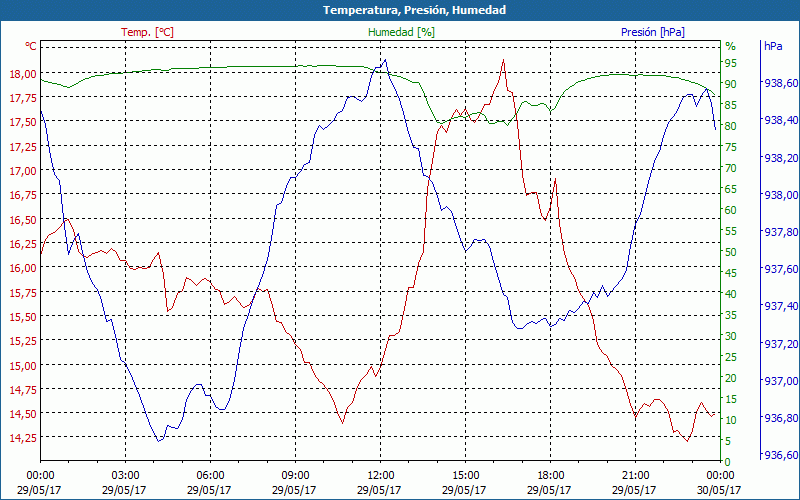Click temperature axis value 14,25
This screenshot has height=500, width=800.
pos(23,438)
